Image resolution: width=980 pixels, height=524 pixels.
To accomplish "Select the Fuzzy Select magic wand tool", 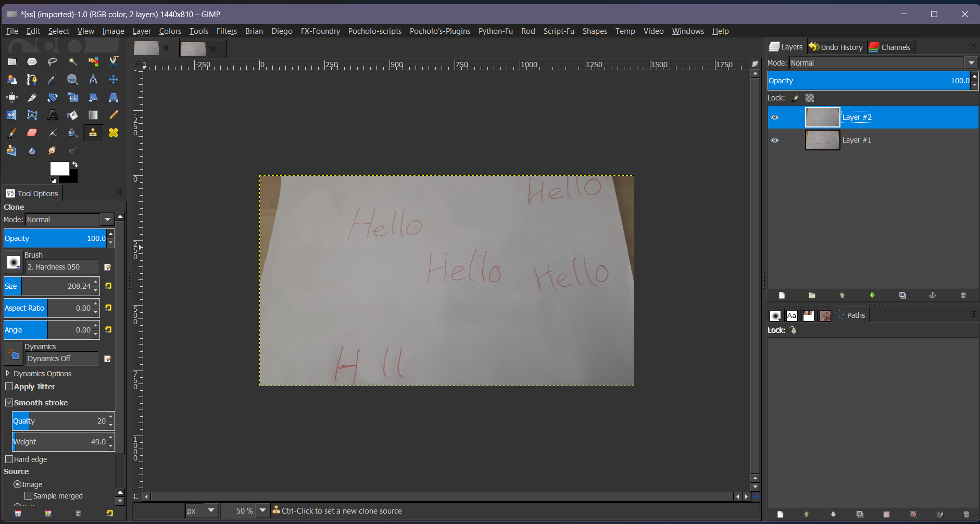I will click(73, 61).
